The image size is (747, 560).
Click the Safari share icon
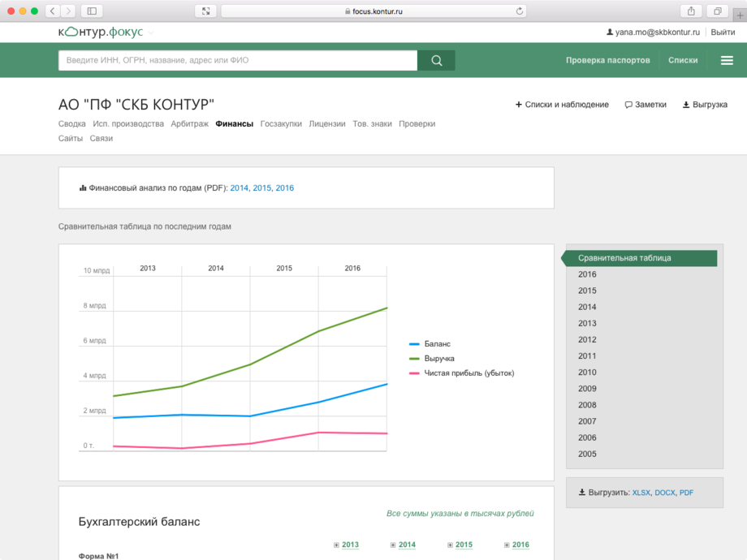point(691,11)
